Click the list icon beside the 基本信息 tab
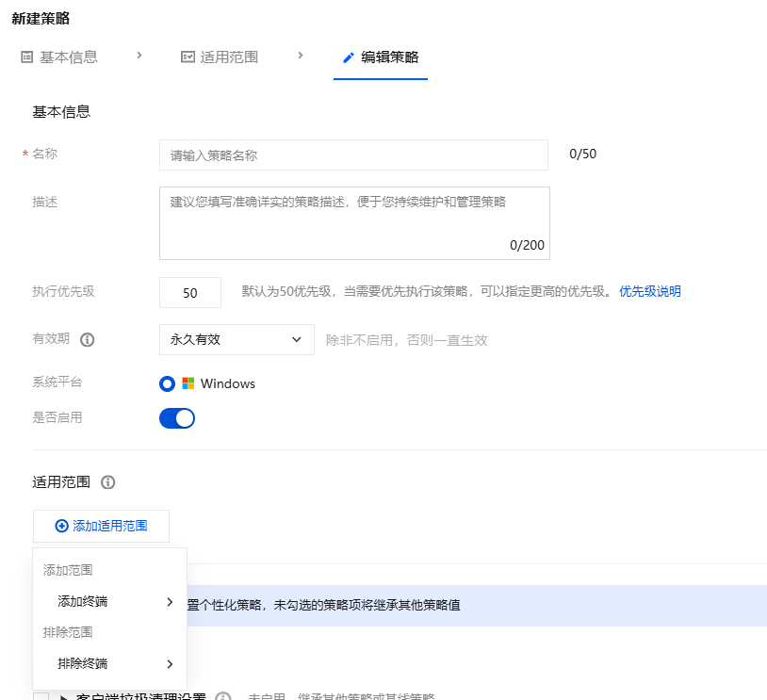This screenshot has height=700, width=767. coord(27,57)
